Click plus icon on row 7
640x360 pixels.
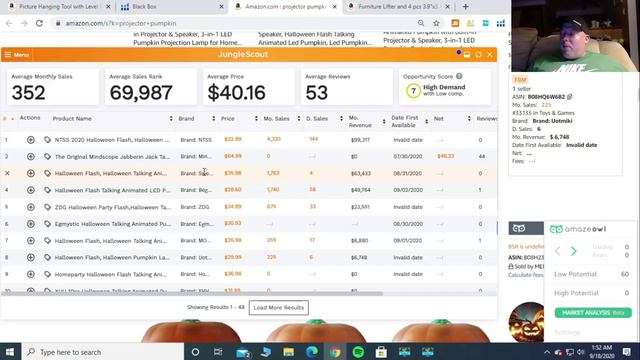coord(31,241)
